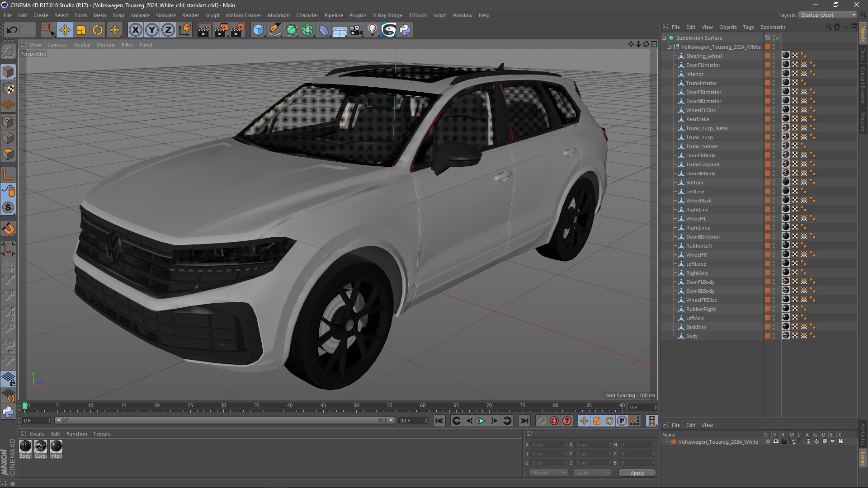The height and width of the screenshot is (488, 868).
Task: Click the X position input field
Action: pos(548,445)
